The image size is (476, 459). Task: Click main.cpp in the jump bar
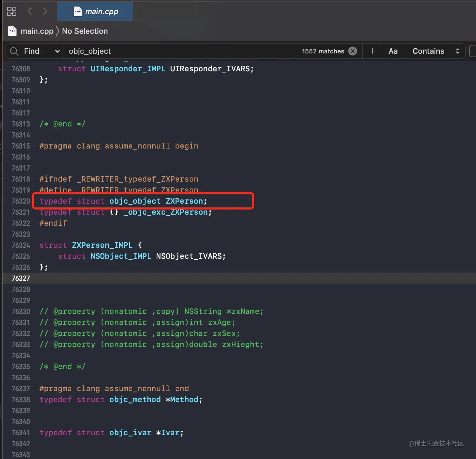click(37, 31)
